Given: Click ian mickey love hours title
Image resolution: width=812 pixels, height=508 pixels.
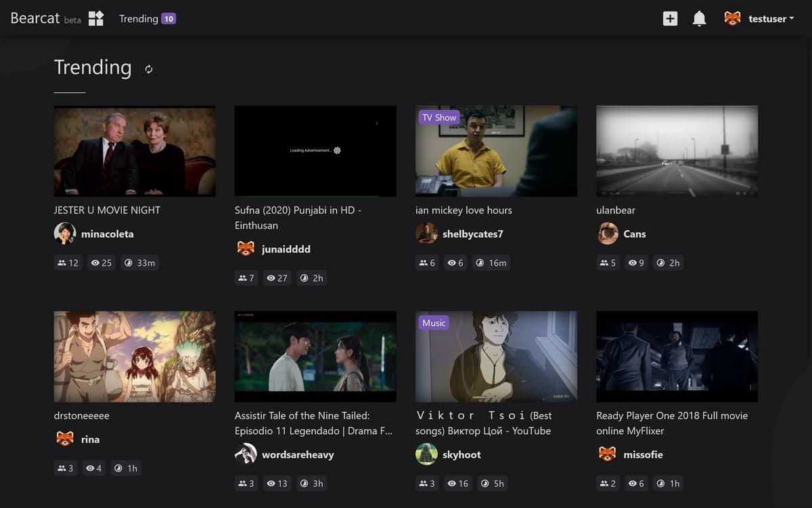Looking at the screenshot, I should click(x=464, y=210).
